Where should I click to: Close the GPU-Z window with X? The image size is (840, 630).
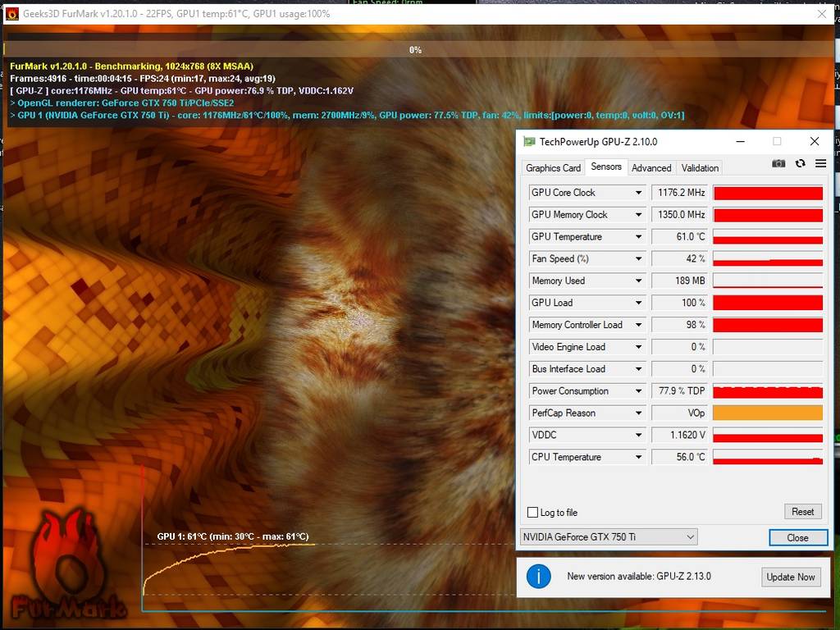click(x=815, y=141)
